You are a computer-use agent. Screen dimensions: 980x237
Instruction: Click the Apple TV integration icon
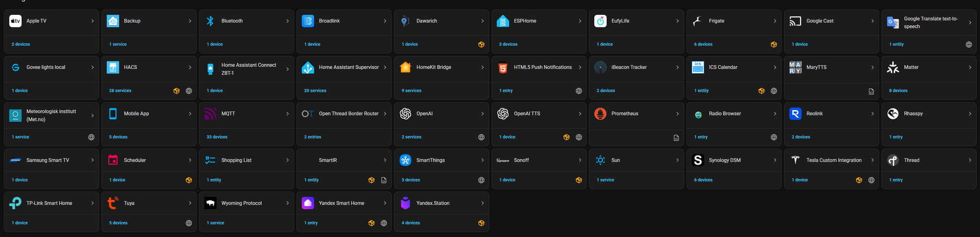15,21
